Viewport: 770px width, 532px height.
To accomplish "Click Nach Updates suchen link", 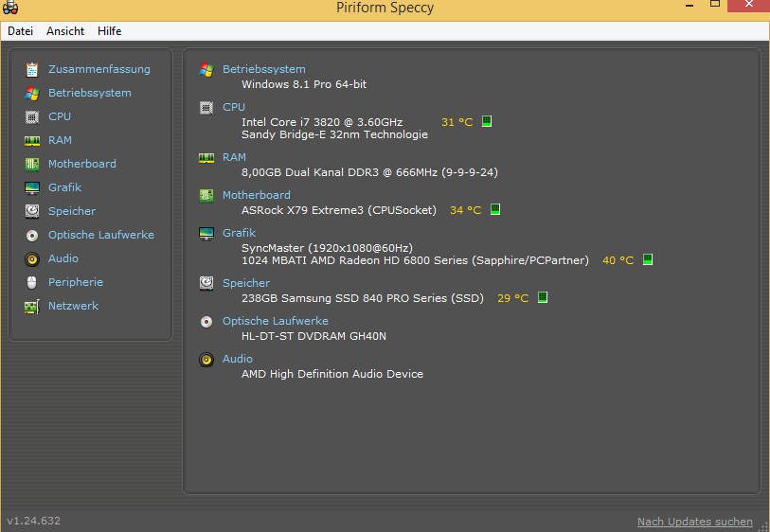I will 695,522.
